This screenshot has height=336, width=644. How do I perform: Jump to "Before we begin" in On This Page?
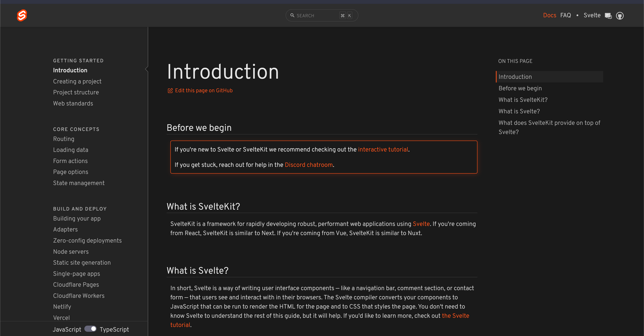click(520, 88)
